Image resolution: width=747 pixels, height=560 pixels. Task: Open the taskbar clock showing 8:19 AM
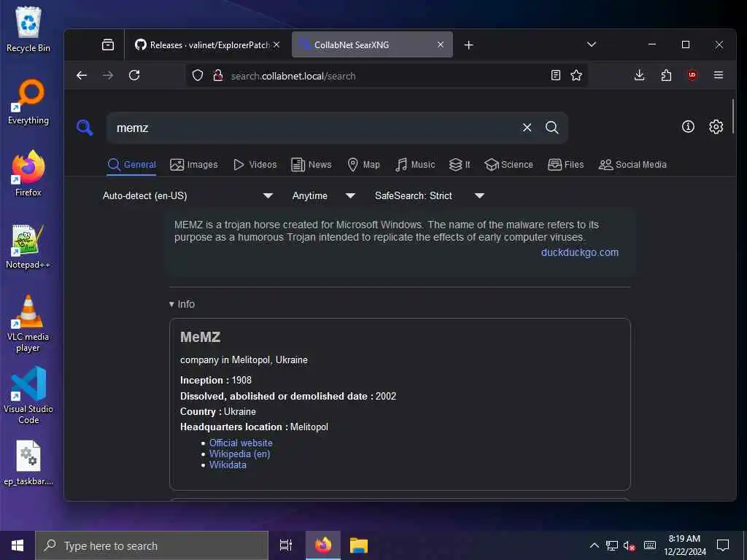click(684, 545)
